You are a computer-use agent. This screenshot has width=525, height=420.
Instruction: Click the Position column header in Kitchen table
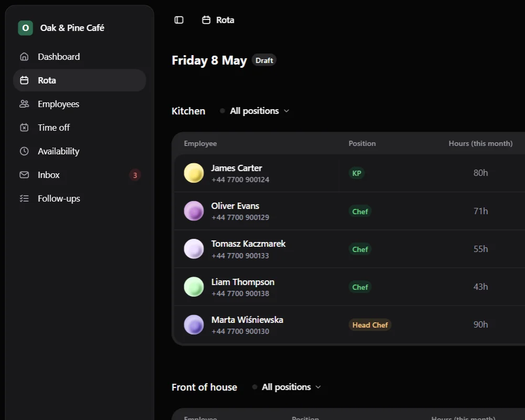pyautogui.click(x=362, y=143)
